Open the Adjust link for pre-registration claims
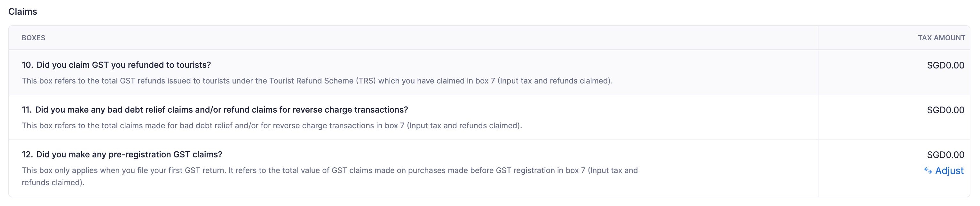The width and height of the screenshot is (980, 206). [949, 171]
